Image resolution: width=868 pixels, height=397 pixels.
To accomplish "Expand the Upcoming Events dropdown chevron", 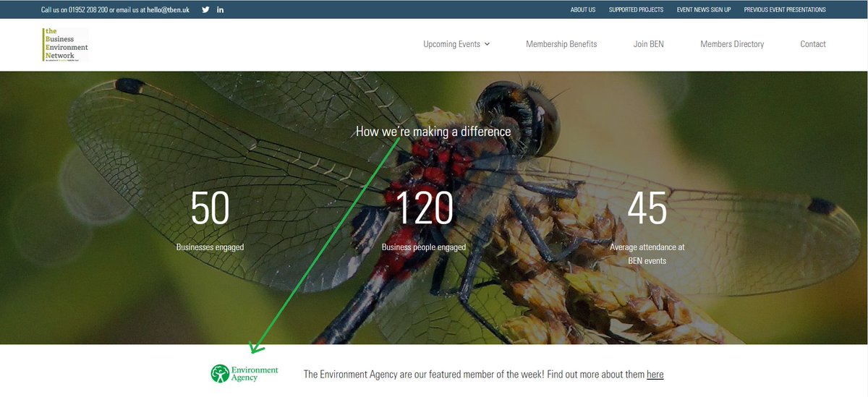I will (487, 44).
